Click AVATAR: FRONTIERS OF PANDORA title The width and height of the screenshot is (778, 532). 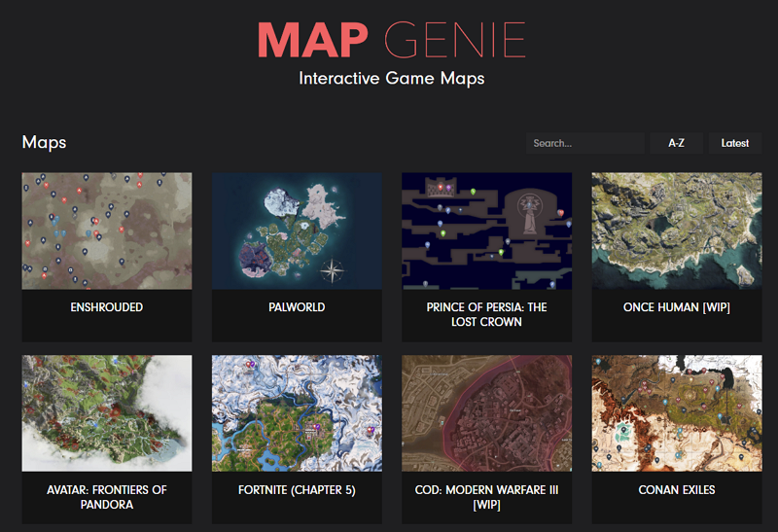point(107,497)
